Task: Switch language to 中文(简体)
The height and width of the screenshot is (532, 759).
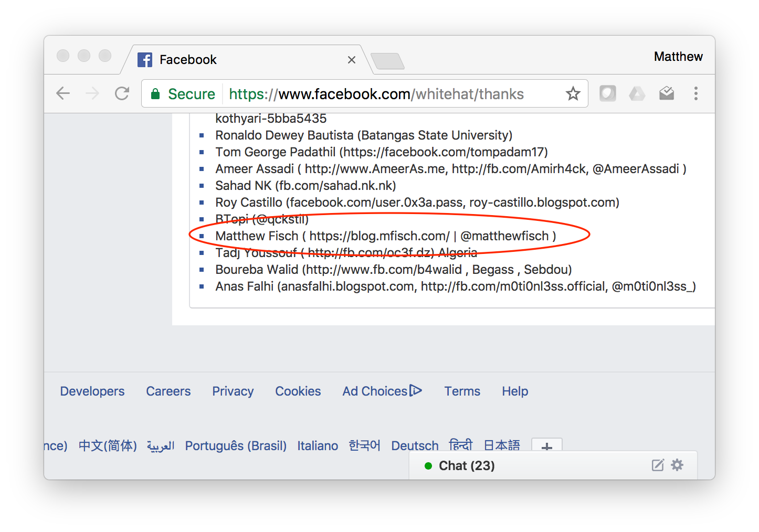Action: 108,445
